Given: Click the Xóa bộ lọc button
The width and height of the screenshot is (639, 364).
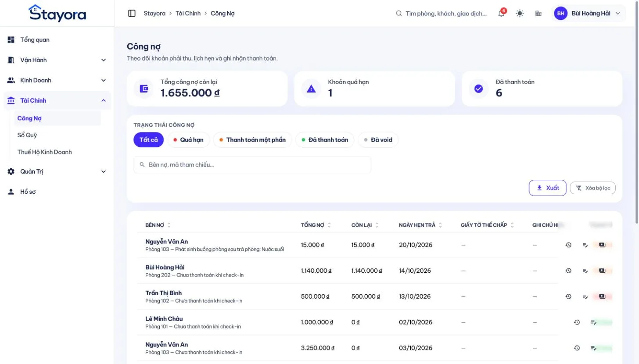Looking at the screenshot, I should tap(592, 188).
